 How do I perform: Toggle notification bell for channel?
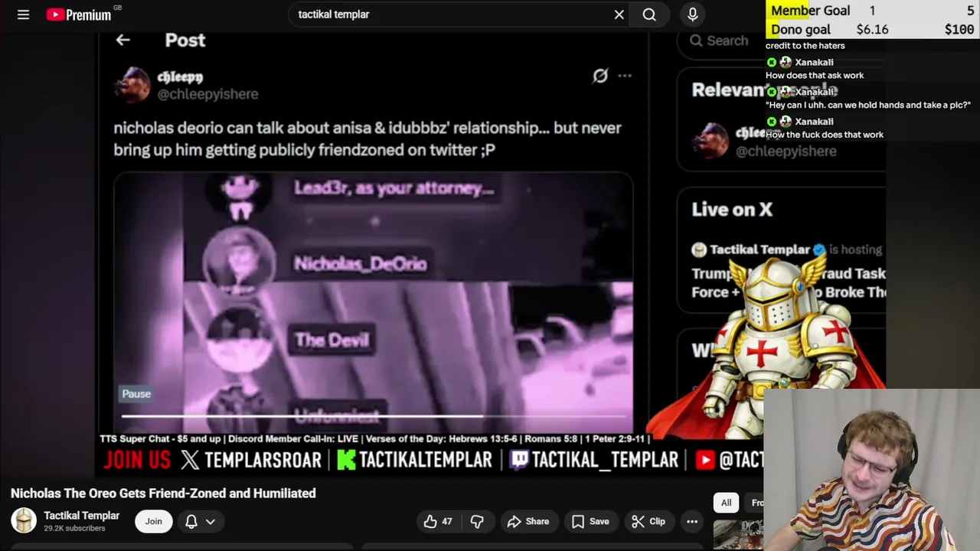pos(191,521)
